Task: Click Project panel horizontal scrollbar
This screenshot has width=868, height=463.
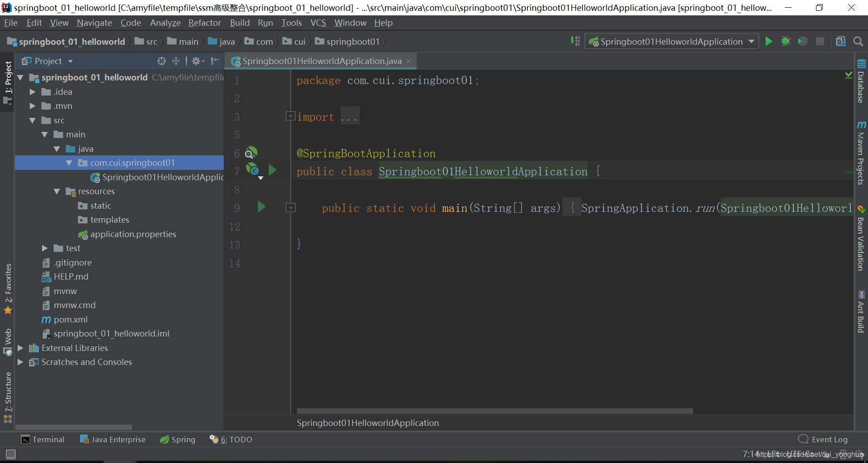Action: click(x=74, y=427)
